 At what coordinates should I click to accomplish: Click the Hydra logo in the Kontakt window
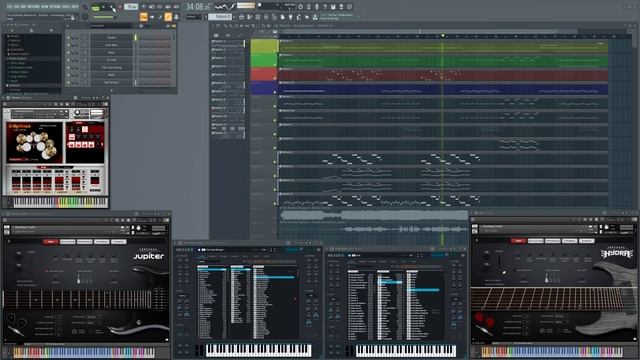pos(617,254)
